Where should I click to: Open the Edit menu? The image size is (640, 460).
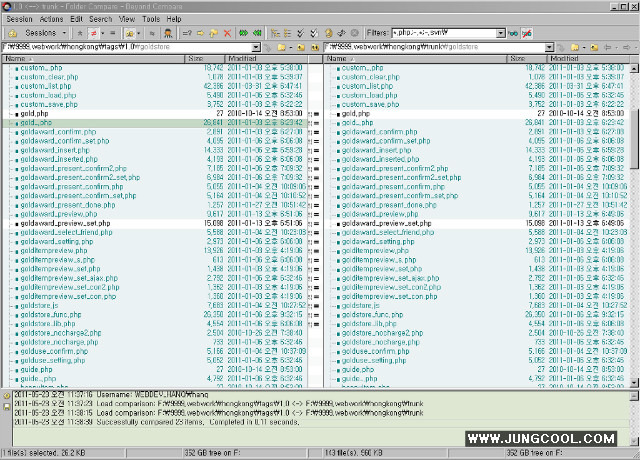(76, 19)
